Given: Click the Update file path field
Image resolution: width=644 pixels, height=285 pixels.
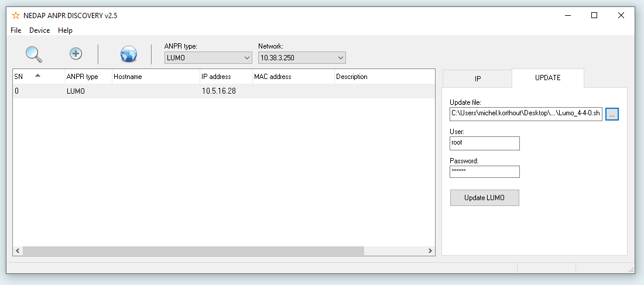Looking at the screenshot, I should [x=526, y=114].
